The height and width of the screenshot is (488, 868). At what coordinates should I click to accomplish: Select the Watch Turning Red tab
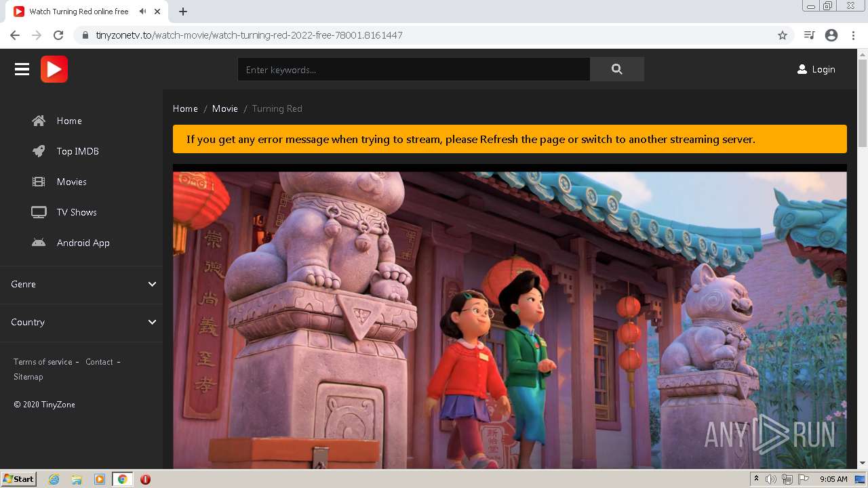(x=88, y=12)
